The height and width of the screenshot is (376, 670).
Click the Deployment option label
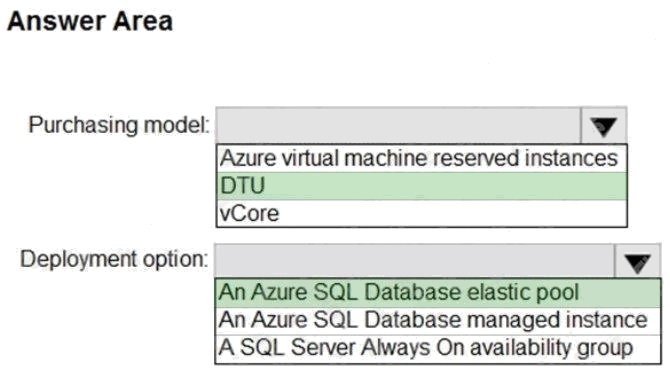114,259
